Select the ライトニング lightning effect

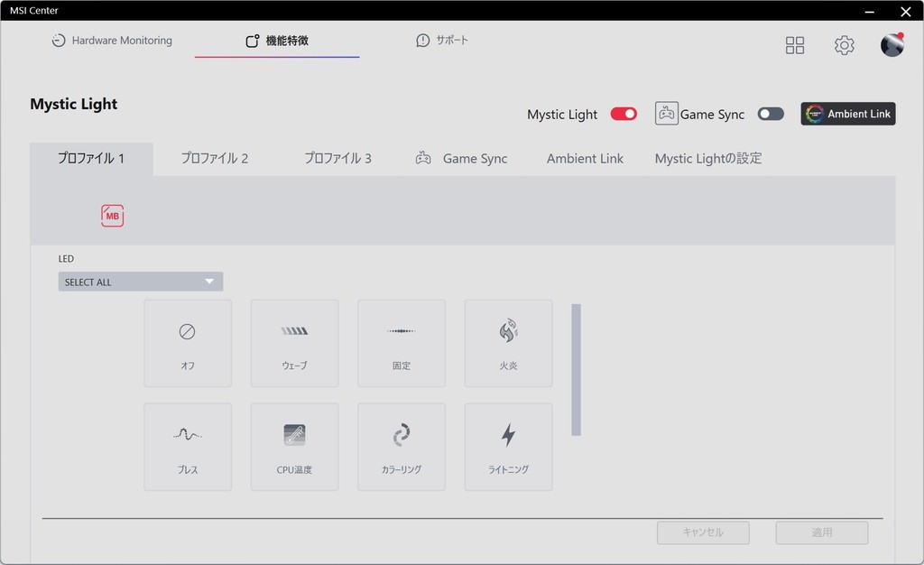coord(508,447)
